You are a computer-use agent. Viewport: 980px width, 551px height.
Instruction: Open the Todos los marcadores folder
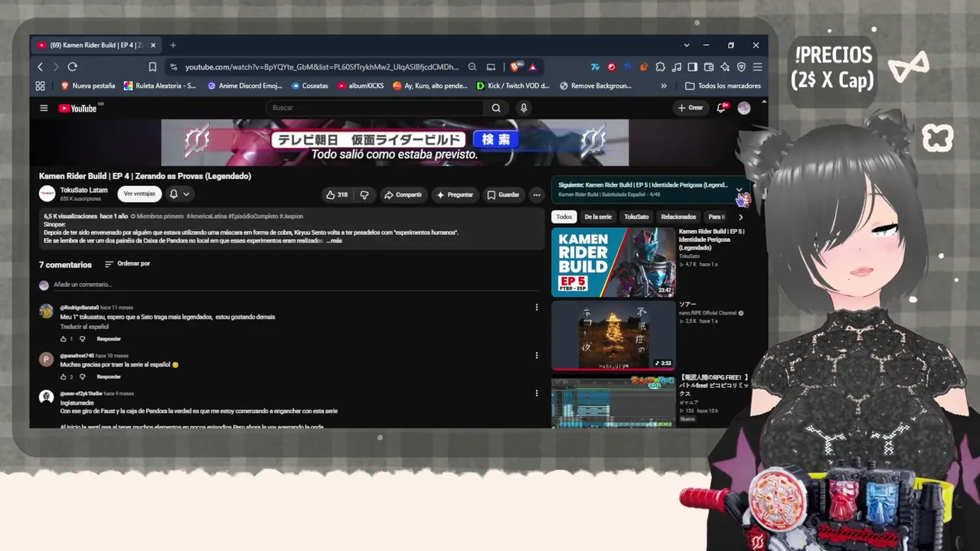[723, 86]
